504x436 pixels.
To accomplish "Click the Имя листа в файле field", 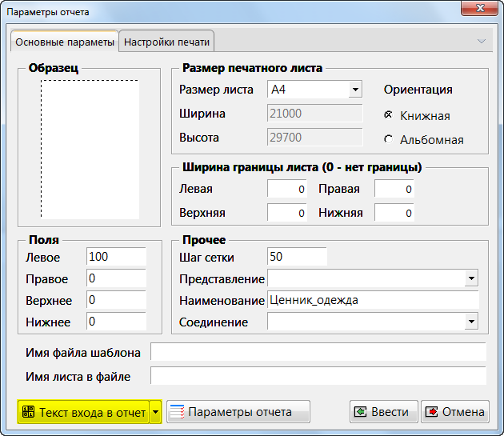I will coord(318,375).
